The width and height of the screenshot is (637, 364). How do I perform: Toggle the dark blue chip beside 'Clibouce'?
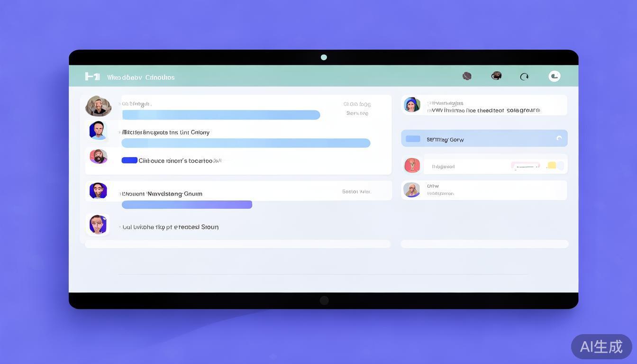tap(129, 161)
